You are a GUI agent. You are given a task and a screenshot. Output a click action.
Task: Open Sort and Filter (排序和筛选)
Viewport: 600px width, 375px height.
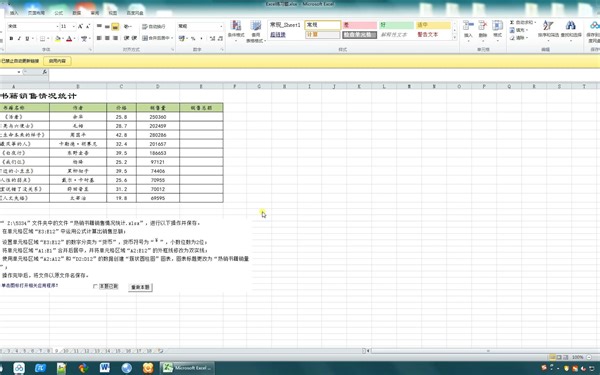click(548, 30)
